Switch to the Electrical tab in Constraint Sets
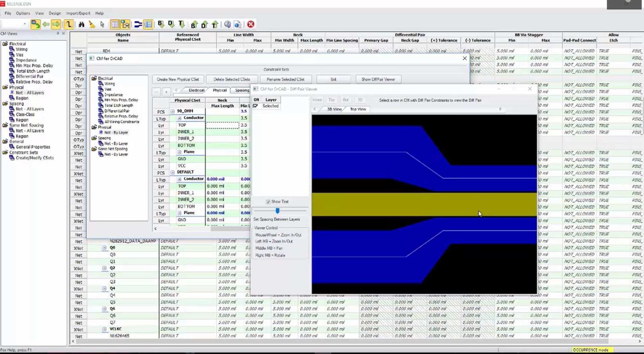 (x=196, y=90)
